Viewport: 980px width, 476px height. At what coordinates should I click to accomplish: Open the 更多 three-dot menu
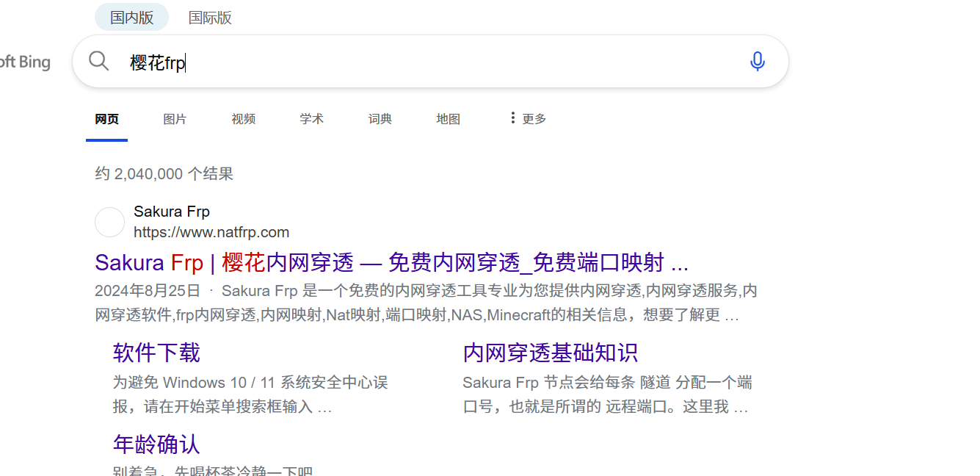tap(528, 118)
